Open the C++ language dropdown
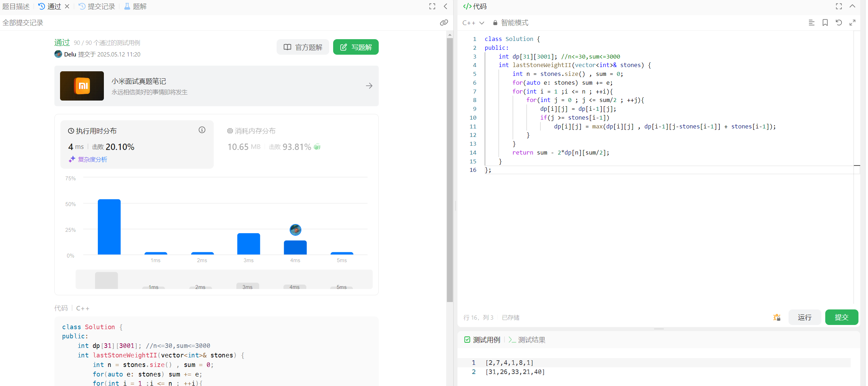 (x=473, y=23)
